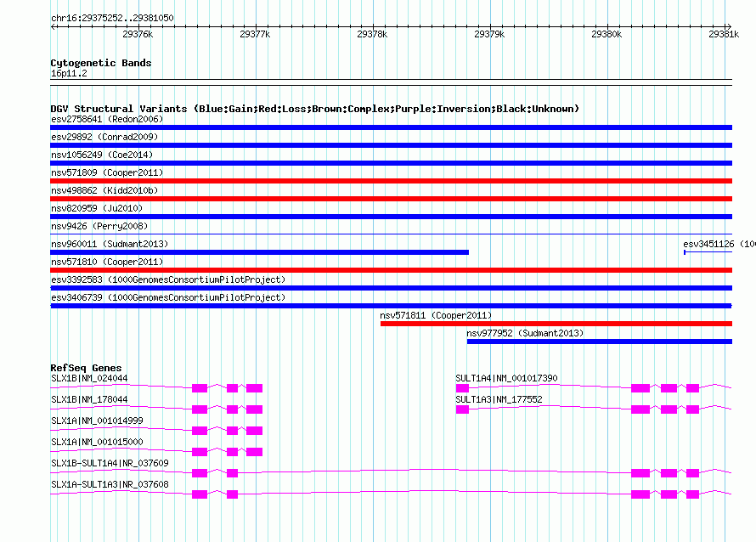Click the Cytogenetic Bands track title
This screenshot has width=756, height=542.
[101, 63]
